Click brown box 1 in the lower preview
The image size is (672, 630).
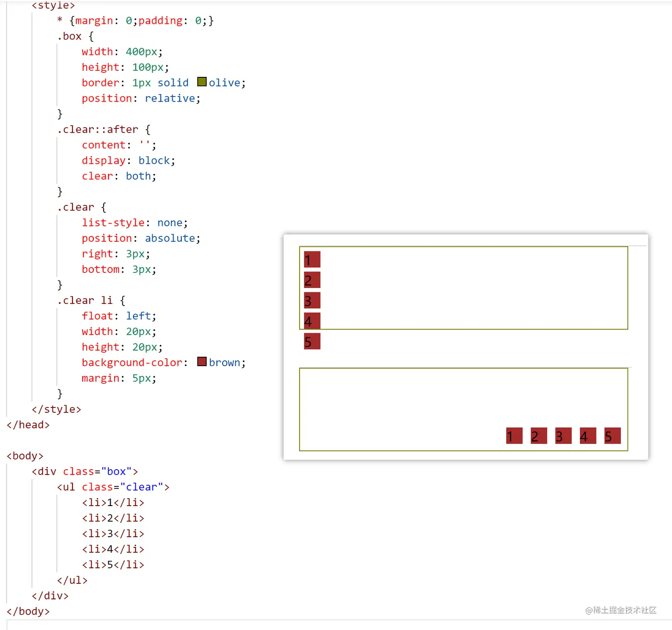[514, 436]
